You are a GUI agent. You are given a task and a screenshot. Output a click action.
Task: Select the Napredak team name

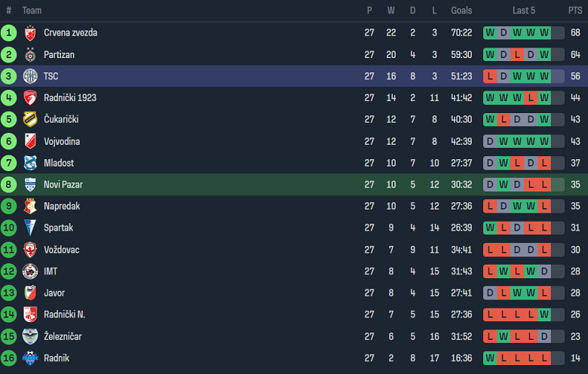[62, 206]
